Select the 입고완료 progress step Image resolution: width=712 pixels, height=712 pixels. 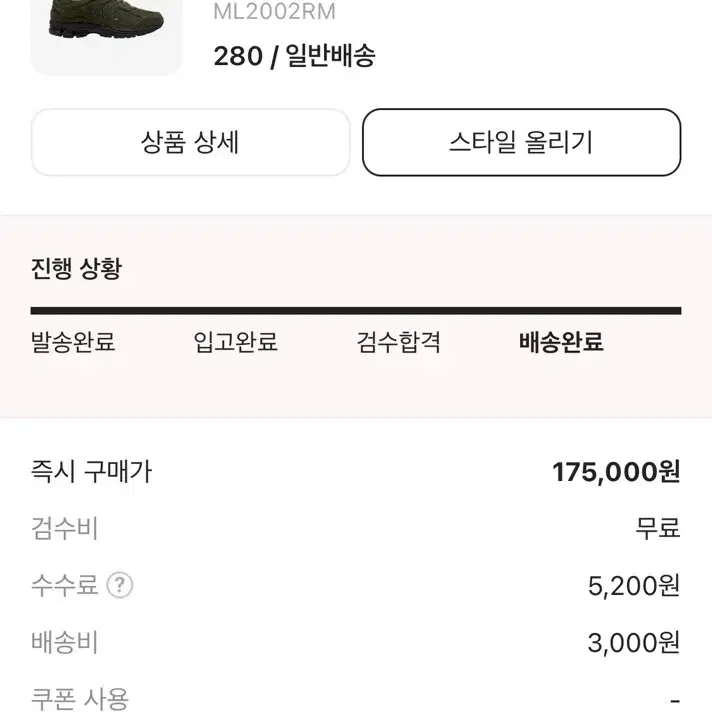(235, 342)
